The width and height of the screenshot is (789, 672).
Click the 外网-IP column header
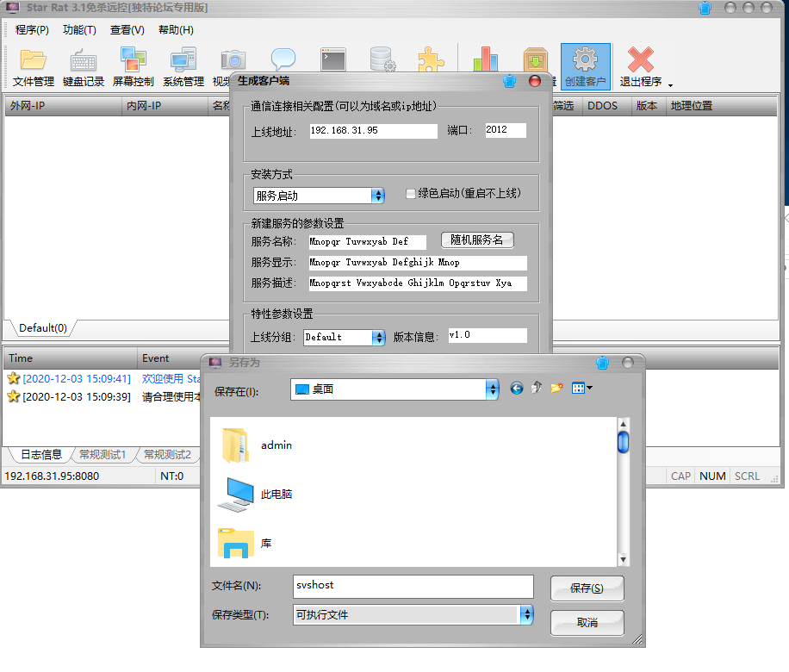pyautogui.click(x=64, y=106)
